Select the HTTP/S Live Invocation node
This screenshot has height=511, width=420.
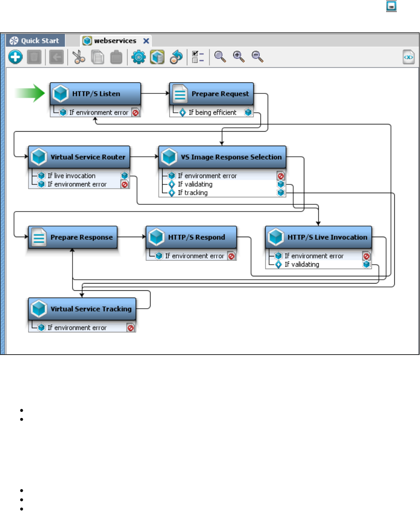tap(318, 237)
